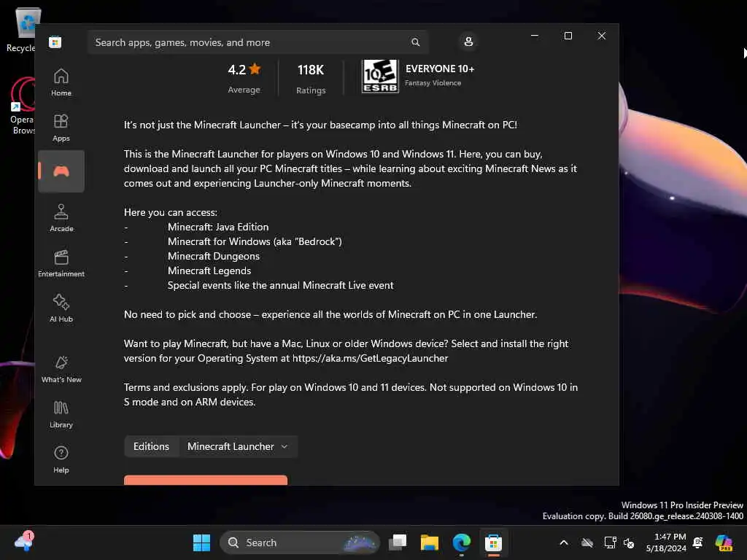The width and height of the screenshot is (747, 560).
Task: Select the Opera Browser desktop shortcut
Action: (x=23, y=106)
